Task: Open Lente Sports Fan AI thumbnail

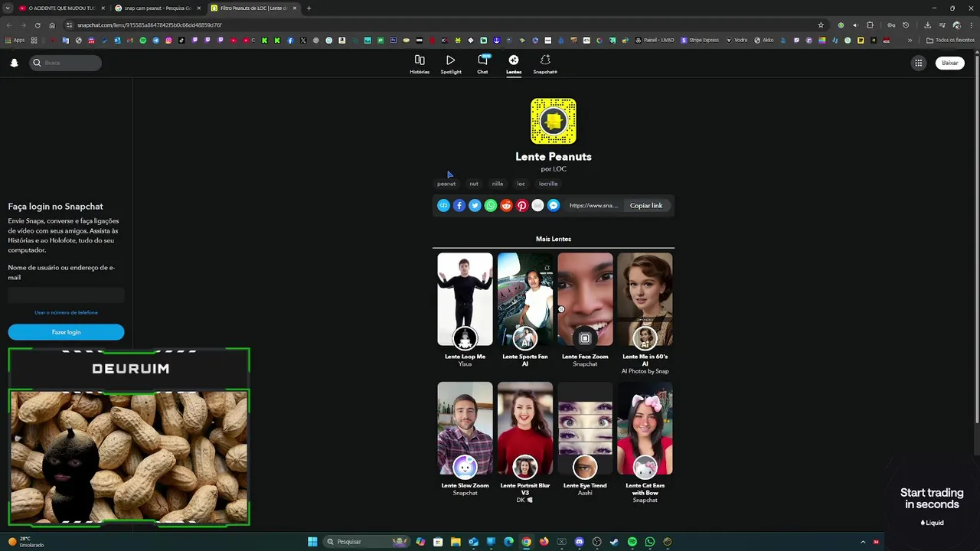Action: coord(525,299)
